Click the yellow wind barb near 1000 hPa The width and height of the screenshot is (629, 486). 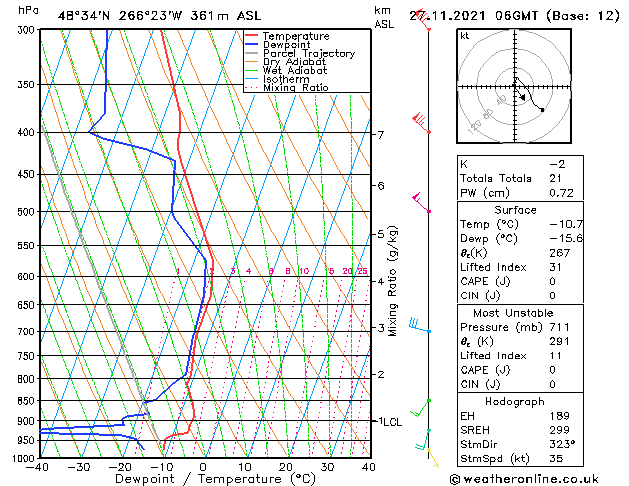[x=433, y=458]
